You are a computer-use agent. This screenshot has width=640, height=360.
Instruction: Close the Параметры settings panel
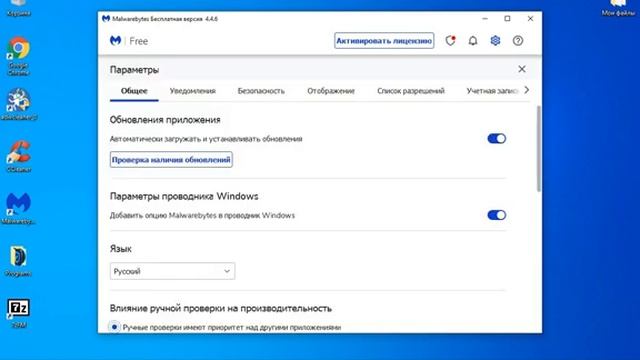522,69
